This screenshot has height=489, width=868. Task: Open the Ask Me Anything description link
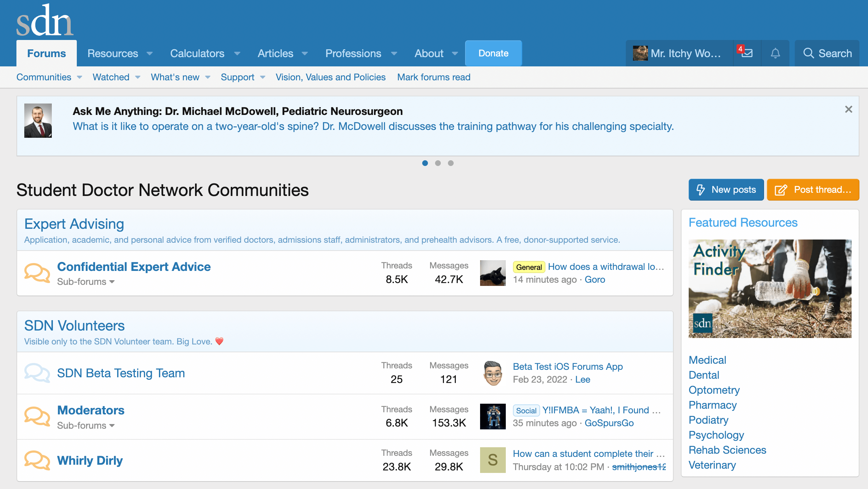click(x=373, y=126)
